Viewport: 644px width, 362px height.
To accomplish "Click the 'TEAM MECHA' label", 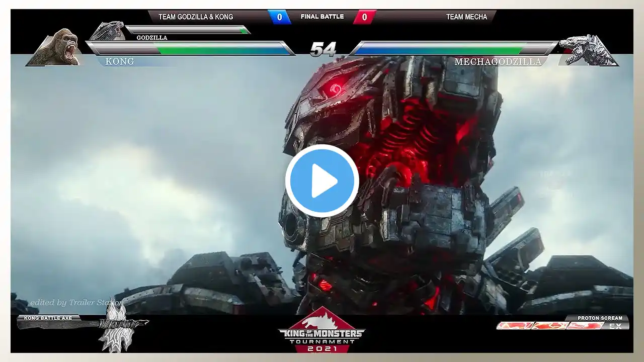I will pyautogui.click(x=466, y=17).
